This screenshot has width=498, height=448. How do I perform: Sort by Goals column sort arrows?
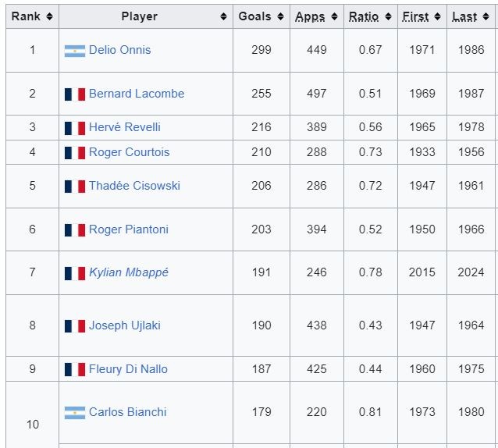[x=280, y=16]
